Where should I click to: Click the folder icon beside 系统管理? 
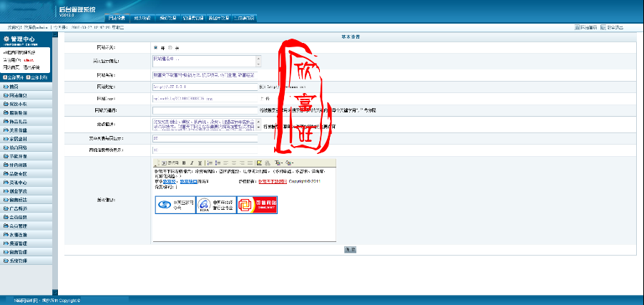(6, 261)
